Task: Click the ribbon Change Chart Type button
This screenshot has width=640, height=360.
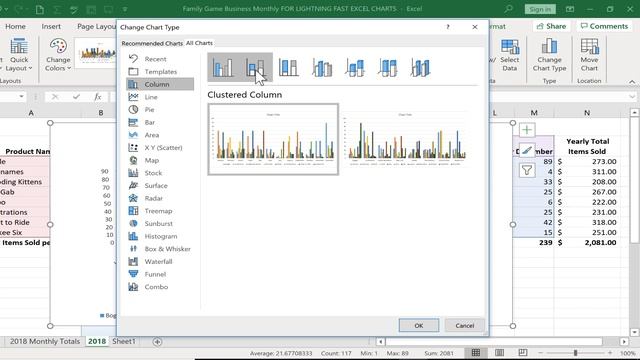Action: (x=549, y=55)
